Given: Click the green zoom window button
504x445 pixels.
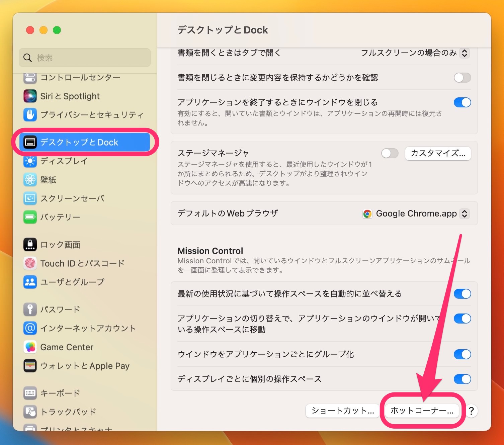Looking at the screenshot, I should 57,30.
